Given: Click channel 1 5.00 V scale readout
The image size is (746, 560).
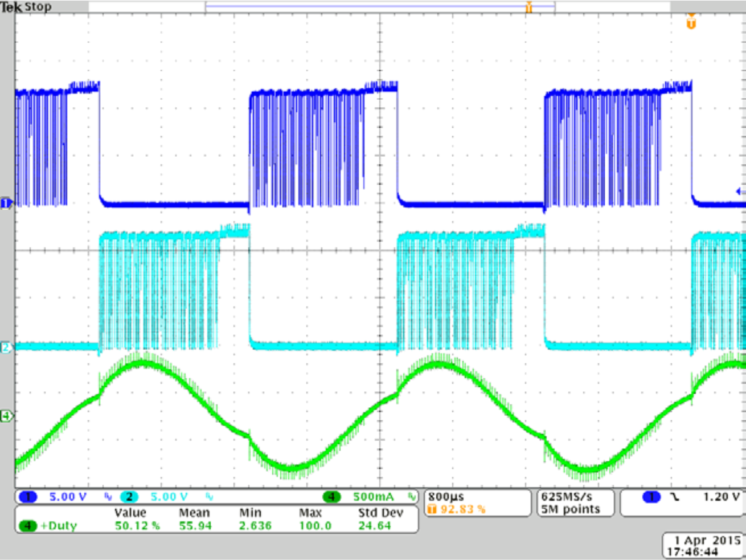Looking at the screenshot, I should [x=68, y=497].
